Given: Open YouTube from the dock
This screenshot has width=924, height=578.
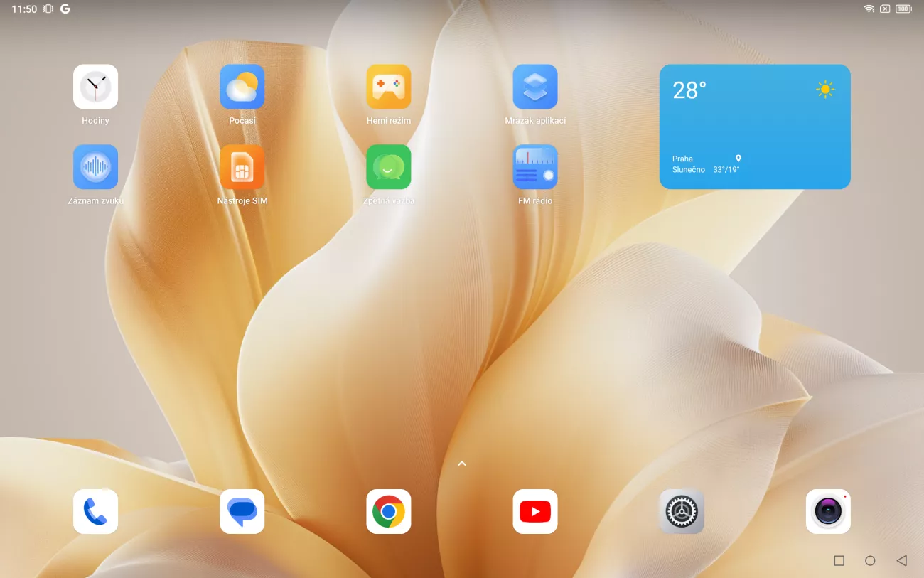Looking at the screenshot, I should click(x=534, y=511).
